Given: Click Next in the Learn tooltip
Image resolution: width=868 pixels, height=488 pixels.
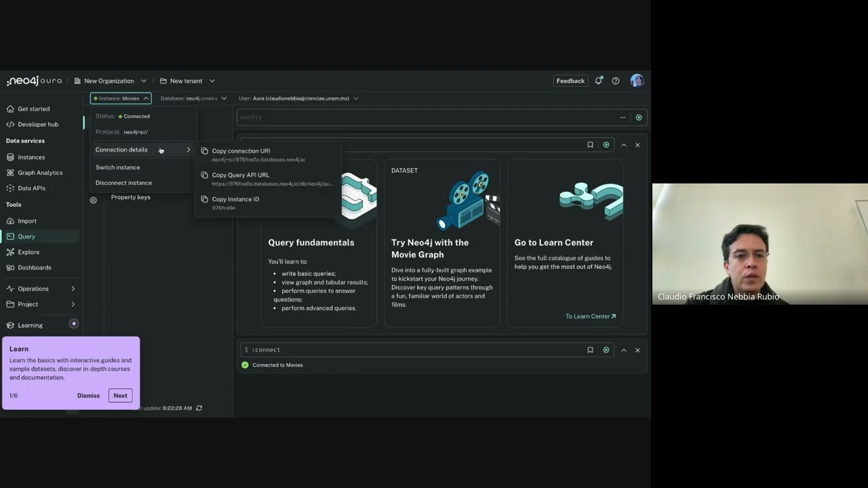Looking at the screenshot, I should coord(120,396).
